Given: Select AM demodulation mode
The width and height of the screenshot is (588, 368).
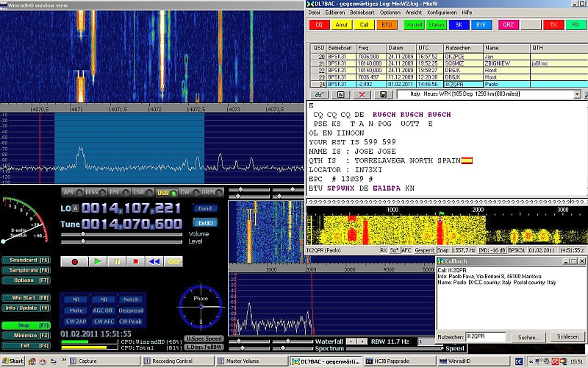Looking at the screenshot, I should tap(72, 192).
